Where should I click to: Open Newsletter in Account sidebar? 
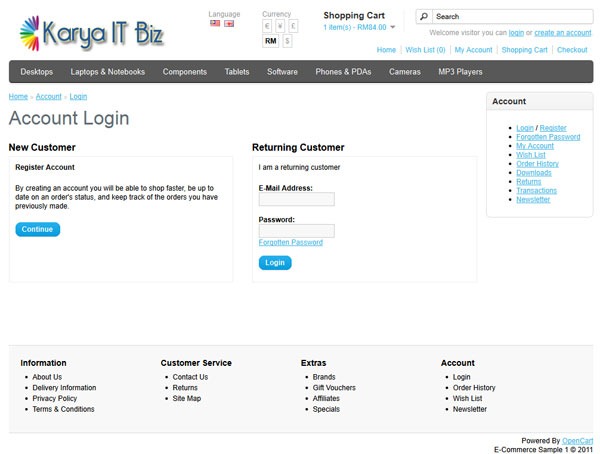click(x=533, y=200)
